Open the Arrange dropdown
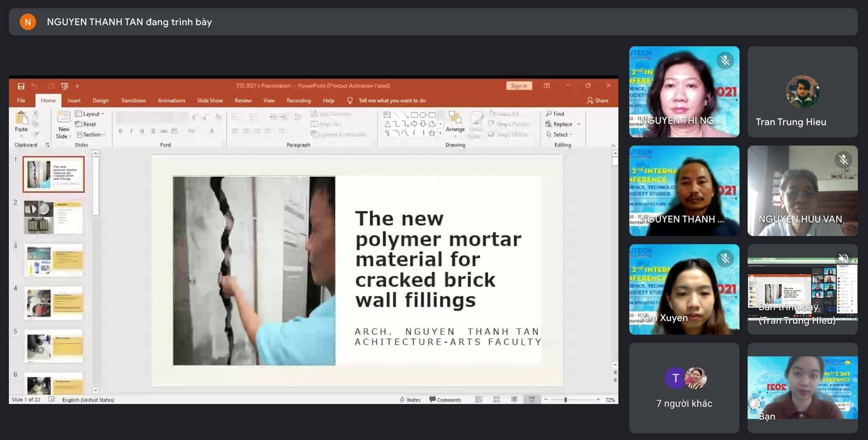Image resolution: width=868 pixels, height=440 pixels. click(455, 124)
